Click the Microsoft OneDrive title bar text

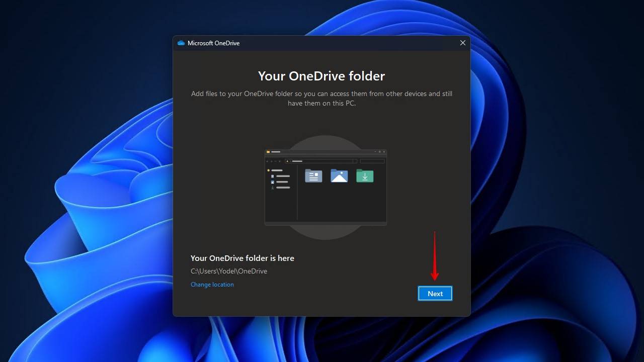pyautogui.click(x=214, y=43)
